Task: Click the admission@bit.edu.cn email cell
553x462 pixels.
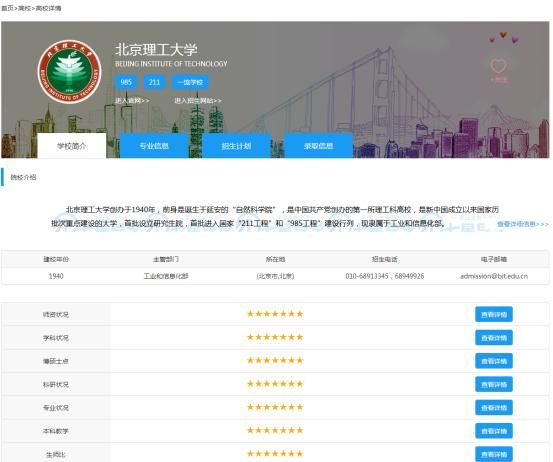Action: pos(494,276)
